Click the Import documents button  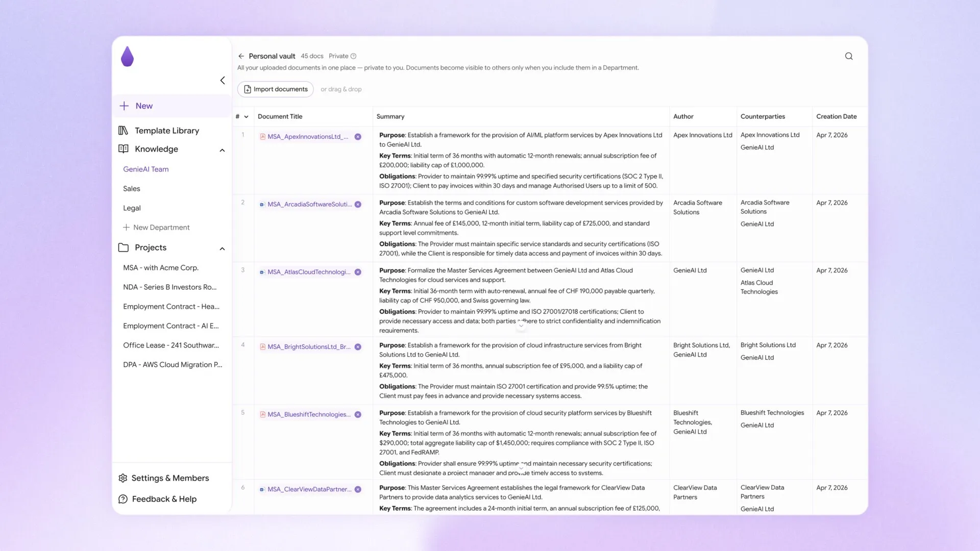coord(276,89)
